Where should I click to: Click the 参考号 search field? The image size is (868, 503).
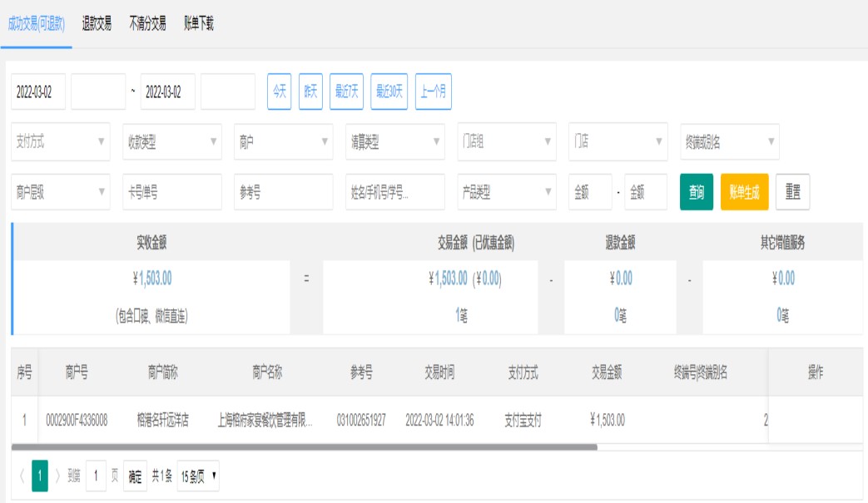(x=284, y=192)
